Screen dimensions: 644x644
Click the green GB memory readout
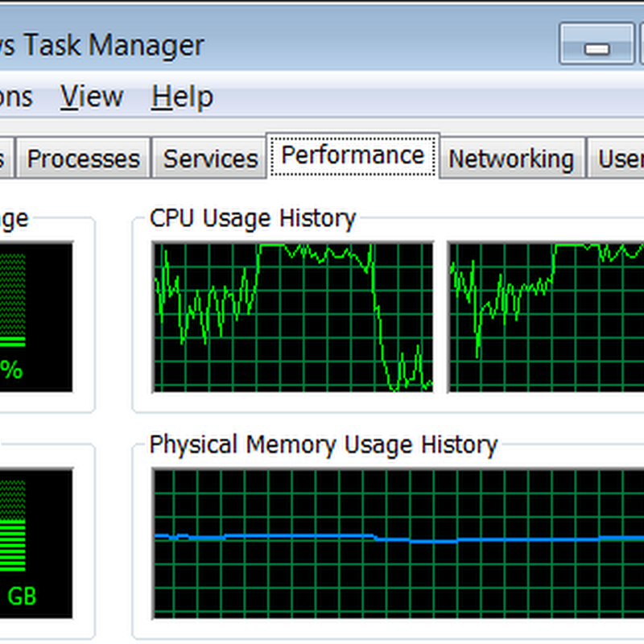click(x=22, y=597)
